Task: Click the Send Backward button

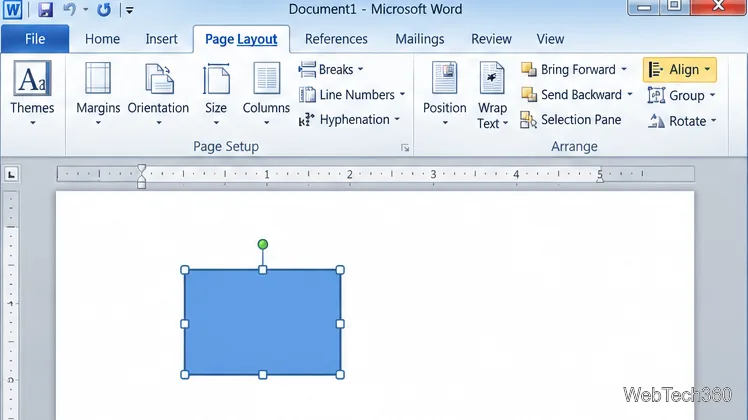Action: click(571, 95)
